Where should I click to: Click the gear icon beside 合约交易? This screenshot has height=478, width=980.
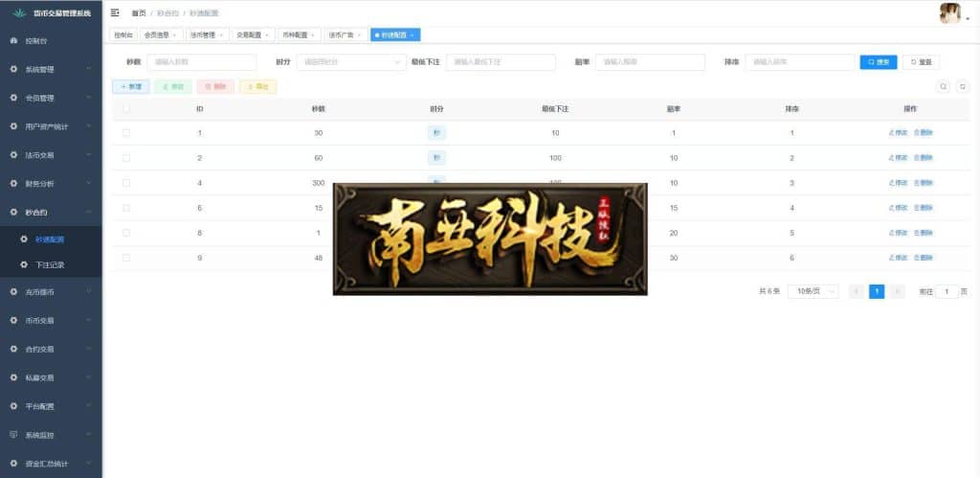click(13, 349)
